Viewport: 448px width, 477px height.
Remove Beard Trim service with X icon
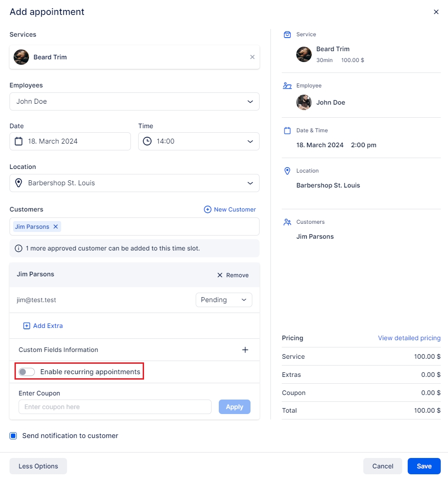tap(252, 57)
